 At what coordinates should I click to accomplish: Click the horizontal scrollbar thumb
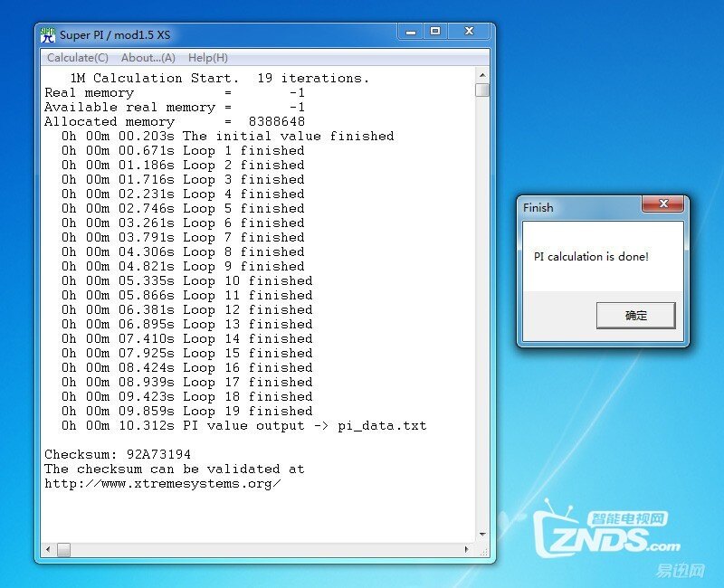[x=63, y=549]
